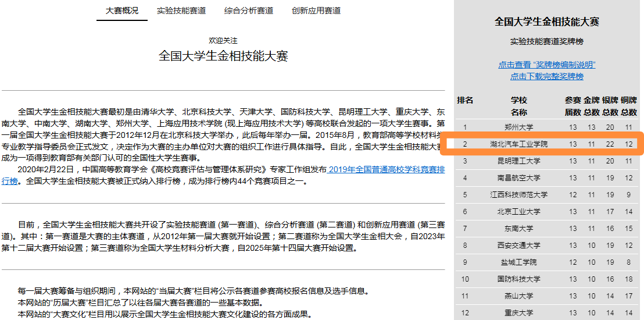
Task: Click the 北京工业大学 ranking row
Action: click(518, 212)
